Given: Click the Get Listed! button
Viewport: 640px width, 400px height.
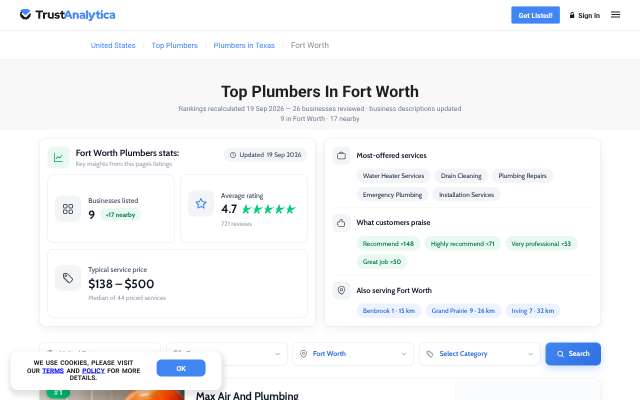Looking at the screenshot, I should pos(535,15).
